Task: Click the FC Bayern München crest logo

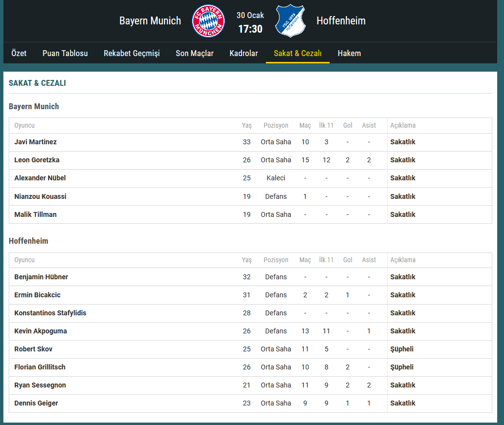Action: [x=208, y=21]
